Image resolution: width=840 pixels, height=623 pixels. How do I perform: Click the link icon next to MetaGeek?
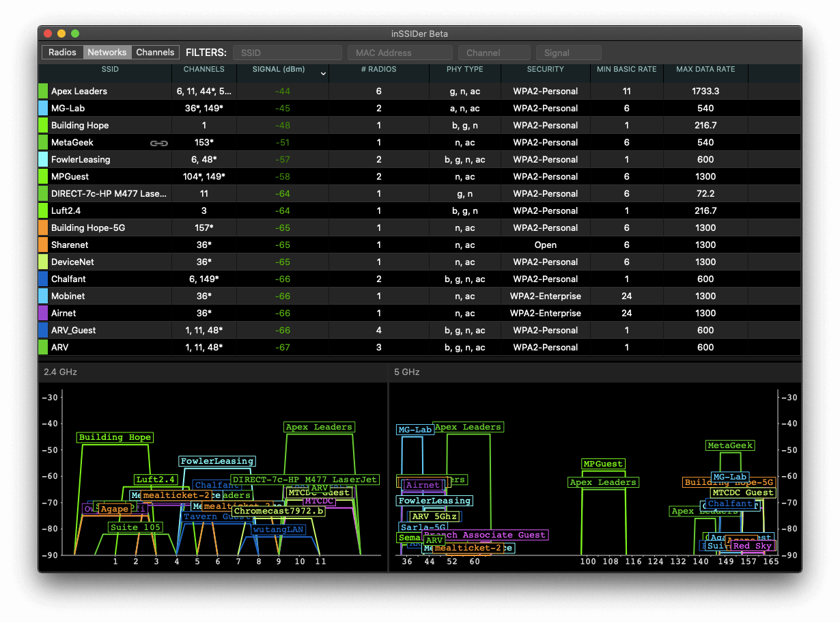[x=158, y=143]
